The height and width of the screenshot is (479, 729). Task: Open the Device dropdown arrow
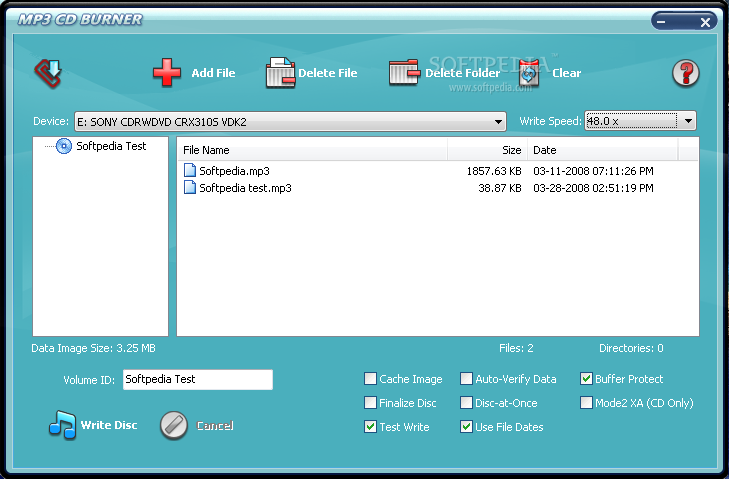click(498, 122)
